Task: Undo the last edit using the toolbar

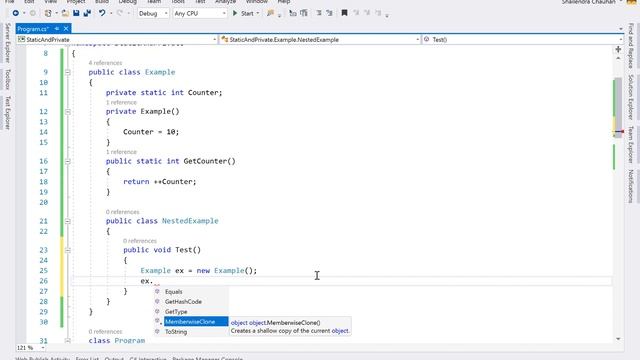Action: coord(102,13)
